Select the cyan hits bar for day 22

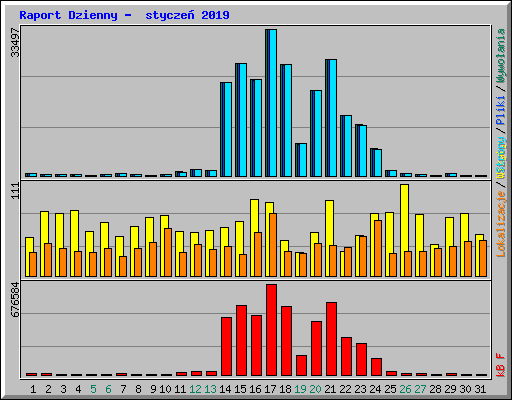348,146
